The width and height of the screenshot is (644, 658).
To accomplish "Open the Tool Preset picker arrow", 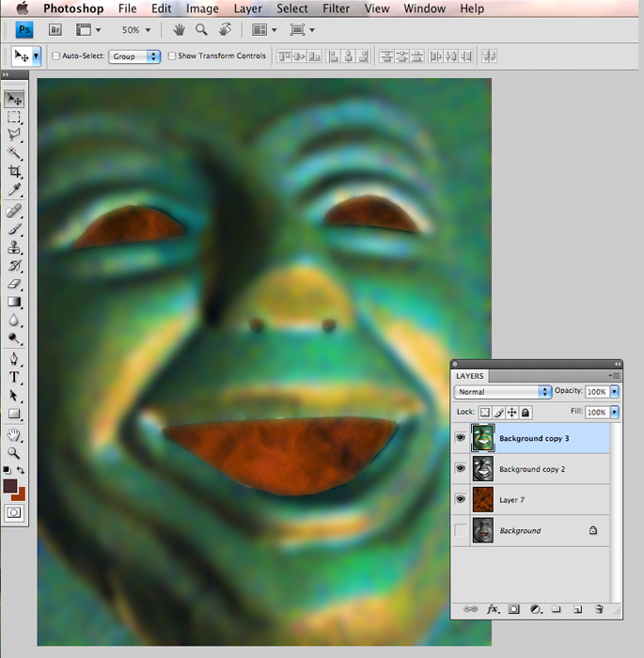I will [37, 55].
